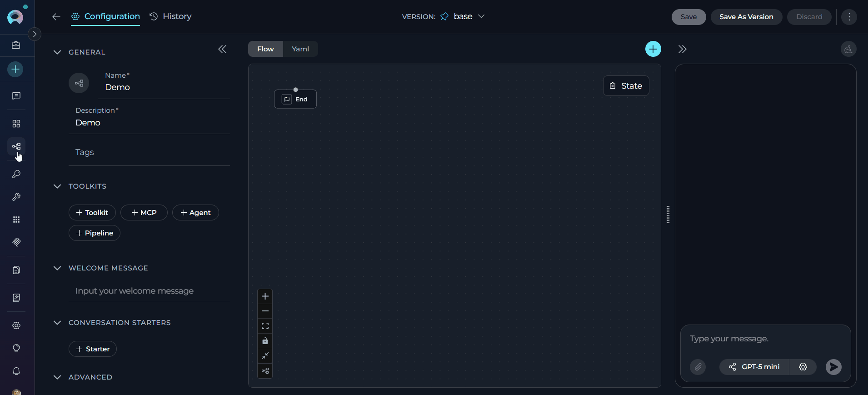Open the lightbulb tips icon in sidebar
The height and width of the screenshot is (395, 868).
point(16,348)
